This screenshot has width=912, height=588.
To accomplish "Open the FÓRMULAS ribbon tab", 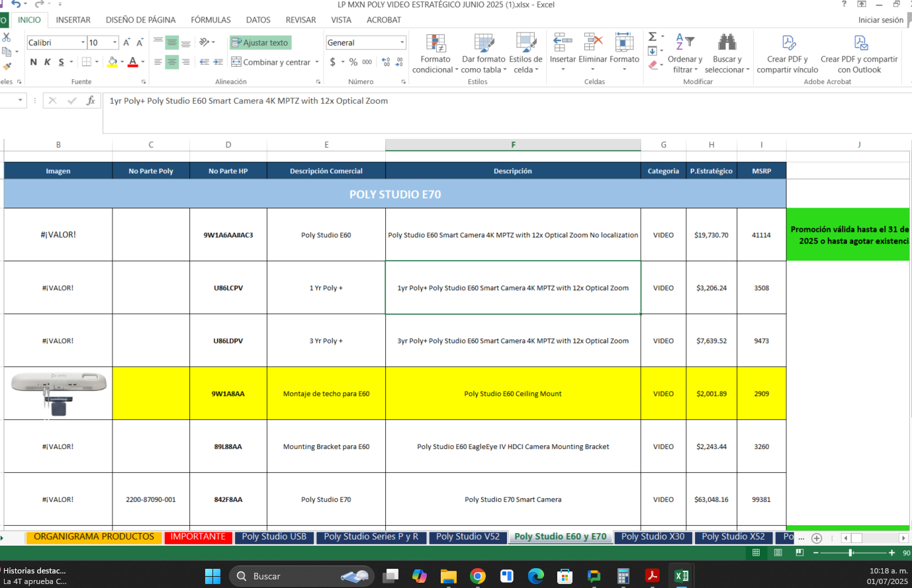I will point(211,20).
